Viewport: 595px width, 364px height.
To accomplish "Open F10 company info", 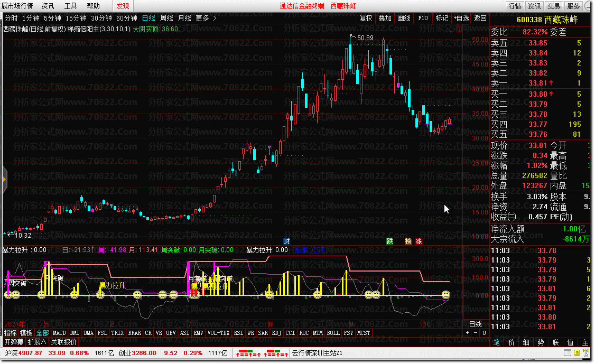I will pyautogui.click(x=423, y=18).
